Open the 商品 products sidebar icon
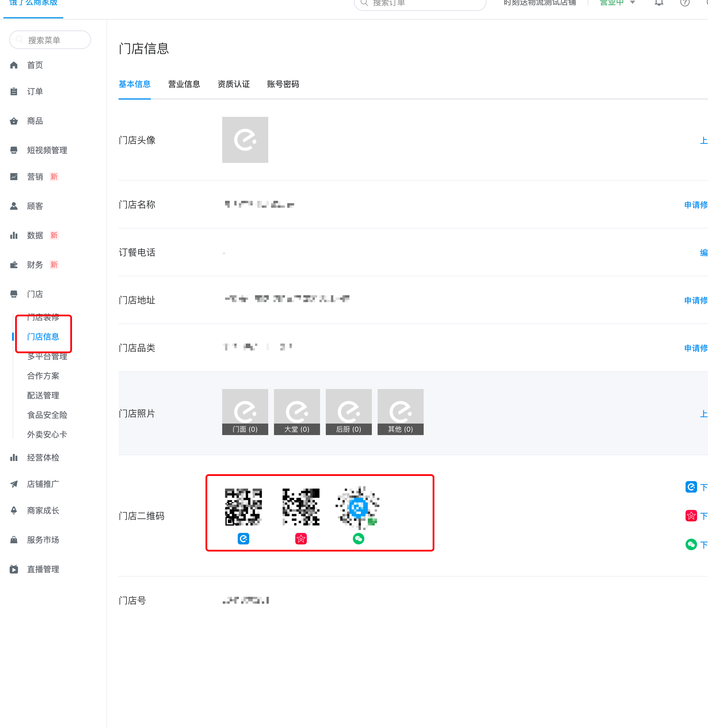This screenshot has width=708, height=728. pyautogui.click(x=14, y=121)
